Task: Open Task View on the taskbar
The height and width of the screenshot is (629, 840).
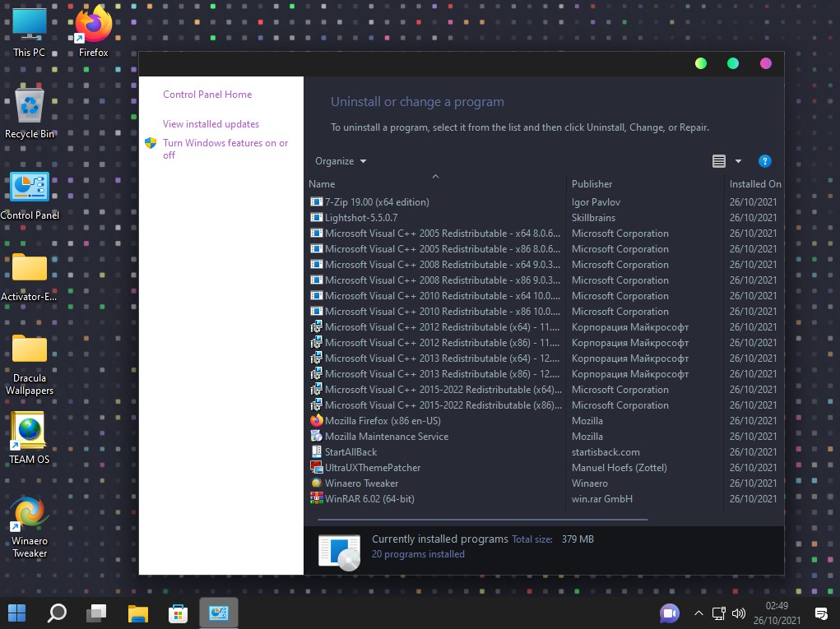Action: click(x=97, y=613)
